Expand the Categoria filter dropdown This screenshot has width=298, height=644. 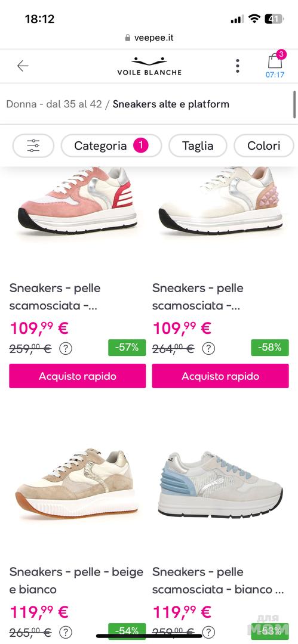point(111,146)
